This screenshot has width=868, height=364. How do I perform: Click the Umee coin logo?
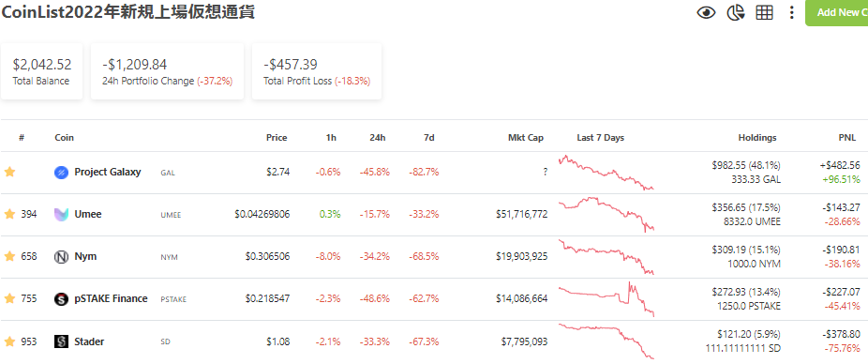point(61,215)
